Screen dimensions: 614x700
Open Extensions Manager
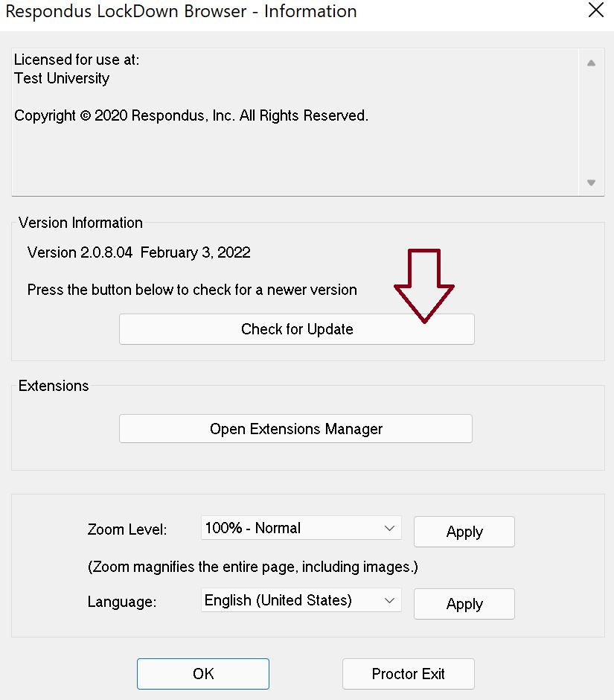[295, 429]
